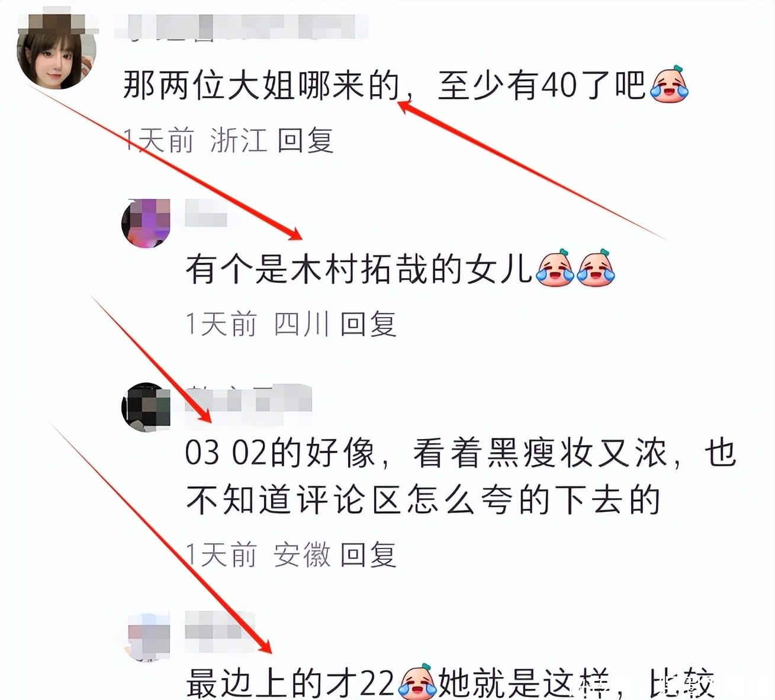Reply to the Sichuan comment via 回复
Viewport: 775px width, 700px height.
pos(368,324)
